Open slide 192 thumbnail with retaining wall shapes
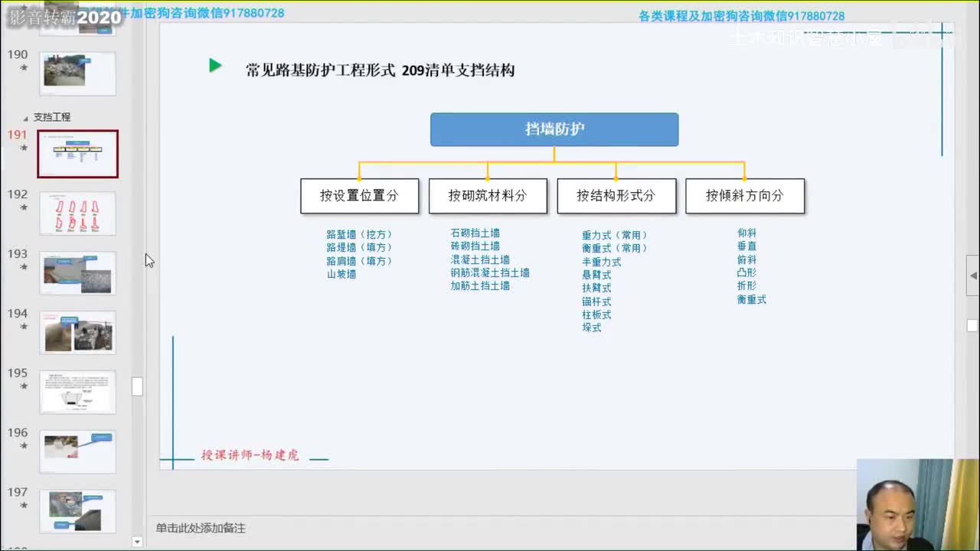The image size is (980, 551). point(77,213)
